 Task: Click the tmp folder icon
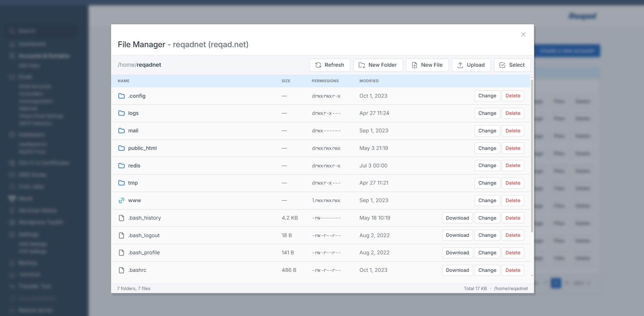(x=121, y=183)
